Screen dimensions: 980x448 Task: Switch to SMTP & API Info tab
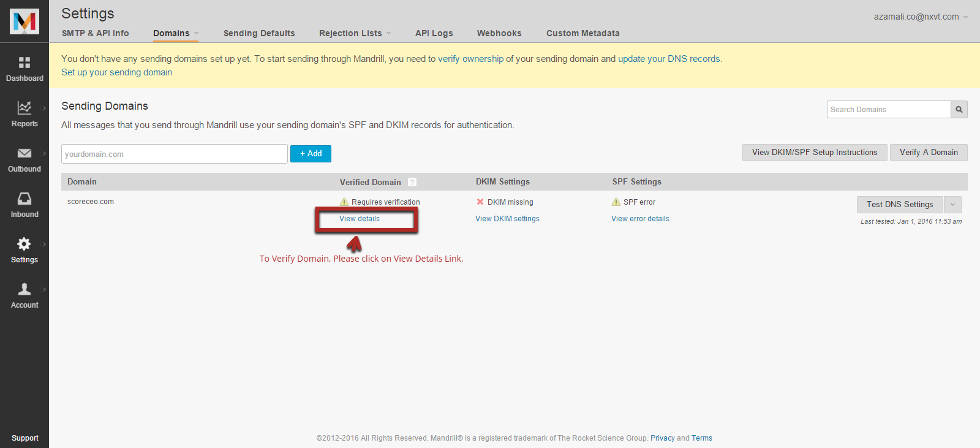click(96, 33)
